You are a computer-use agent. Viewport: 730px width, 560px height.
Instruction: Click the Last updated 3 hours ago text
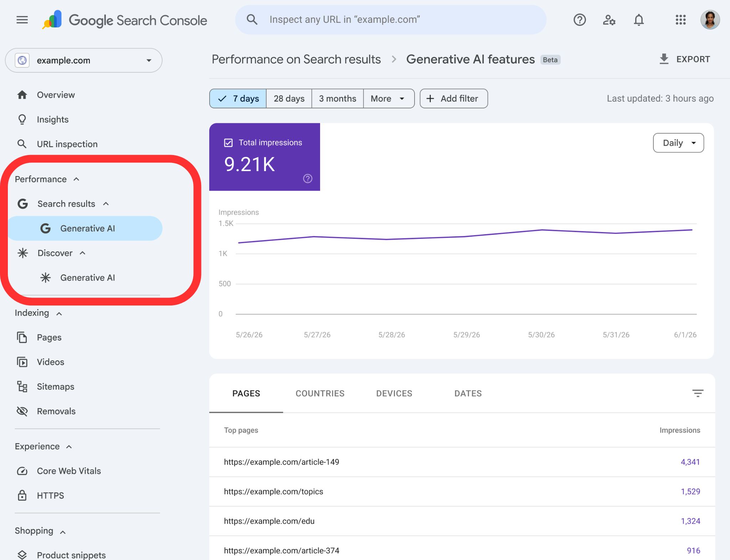660,98
